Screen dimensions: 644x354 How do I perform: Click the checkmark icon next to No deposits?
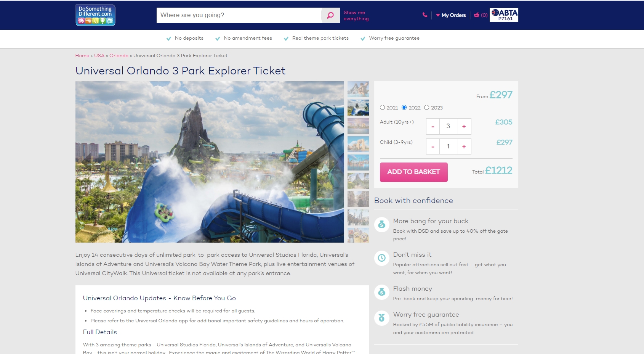[x=169, y=39]
